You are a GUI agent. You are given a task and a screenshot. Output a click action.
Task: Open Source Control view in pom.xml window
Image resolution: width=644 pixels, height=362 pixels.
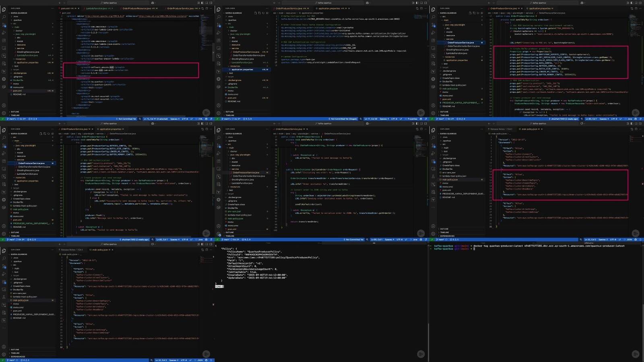click(x=4, y=25)
